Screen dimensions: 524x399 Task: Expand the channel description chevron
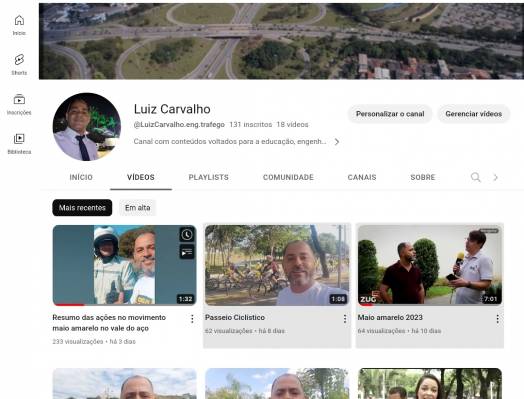click(337, 142)
